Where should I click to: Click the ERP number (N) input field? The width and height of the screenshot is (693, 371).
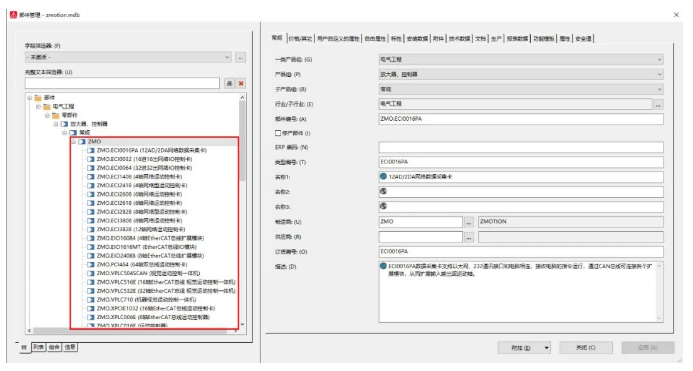(x=521, y=147)
